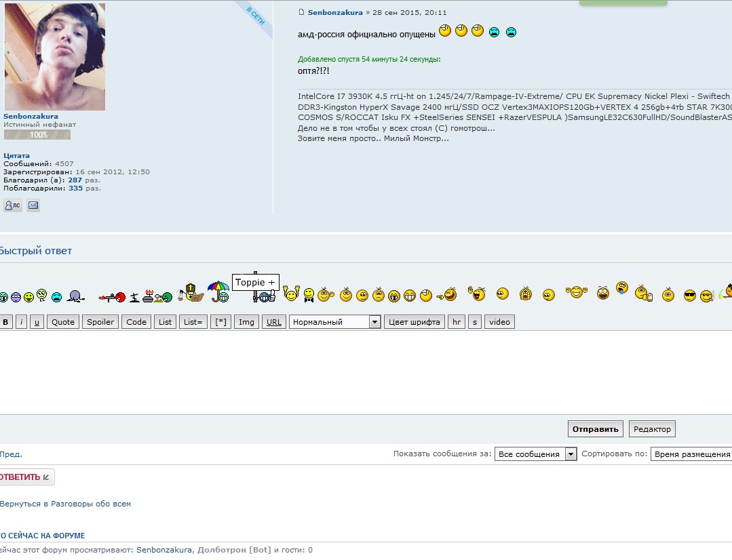732x560 pixels.
Task: Click the private message (ЛС) icon
Action: tap(13, 205)
